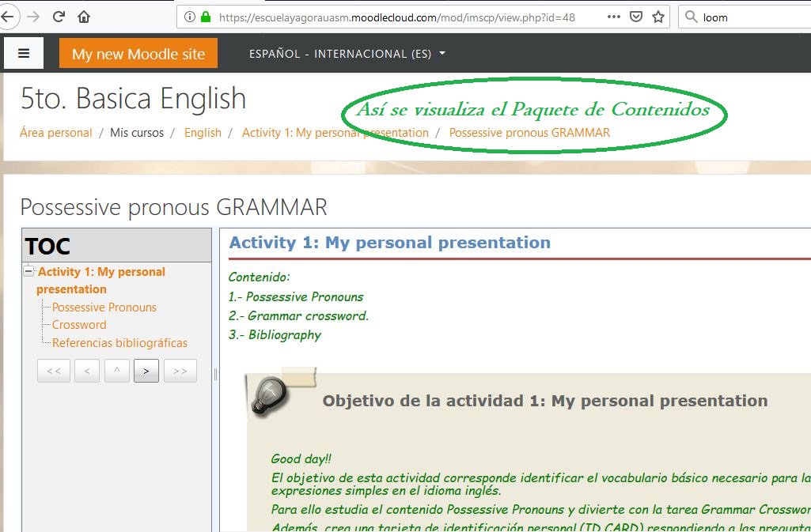Open Possessive pronous GRAMMAR breadcrumb link
811x532 pixels.
(x=529, y=133)
